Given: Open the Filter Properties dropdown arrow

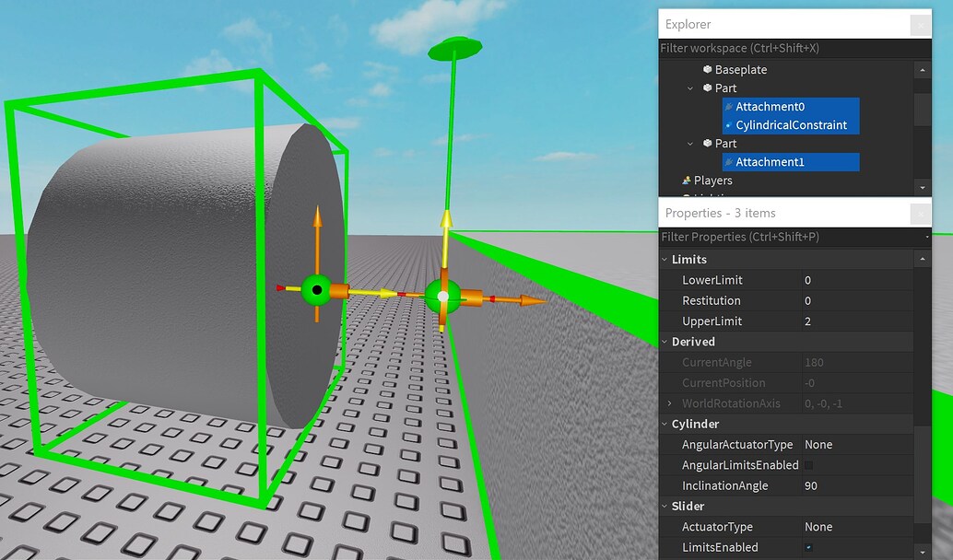Looking at the screenshot, I should (927, 237).
